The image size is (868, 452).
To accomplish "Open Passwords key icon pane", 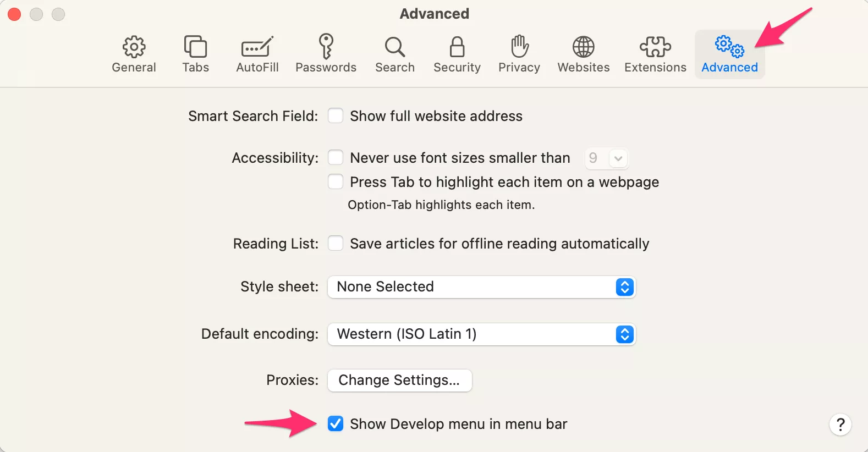I will tap(326, 54).
